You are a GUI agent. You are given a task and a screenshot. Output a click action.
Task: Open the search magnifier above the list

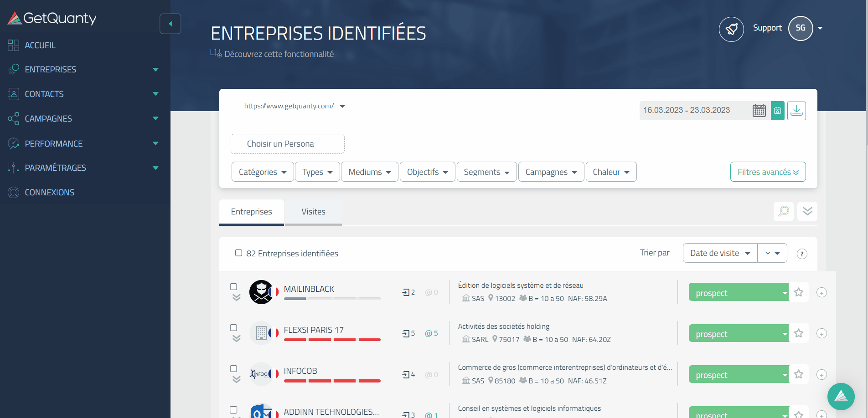[x=784, y=211]
